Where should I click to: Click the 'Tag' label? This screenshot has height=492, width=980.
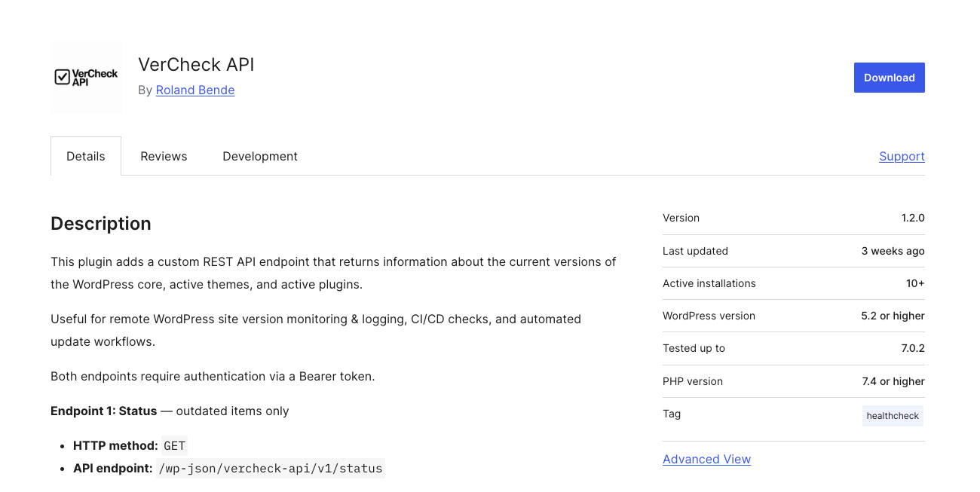[x=672, y=414]
